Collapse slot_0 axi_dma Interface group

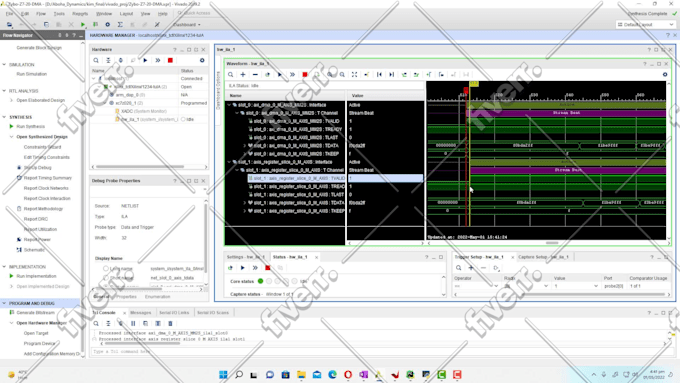point(229,105)
